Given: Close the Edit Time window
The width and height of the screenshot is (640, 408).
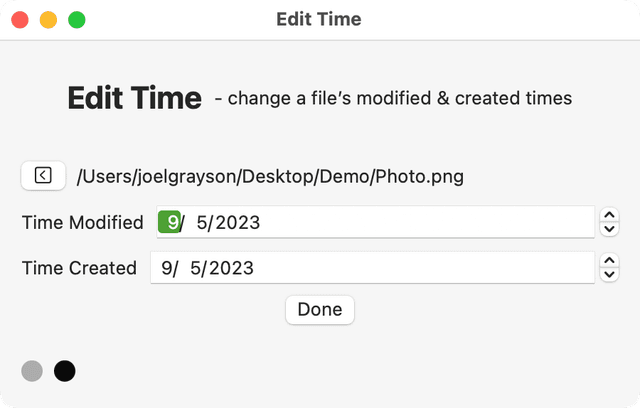Looking at the screenshot, I should coord(20,20).
